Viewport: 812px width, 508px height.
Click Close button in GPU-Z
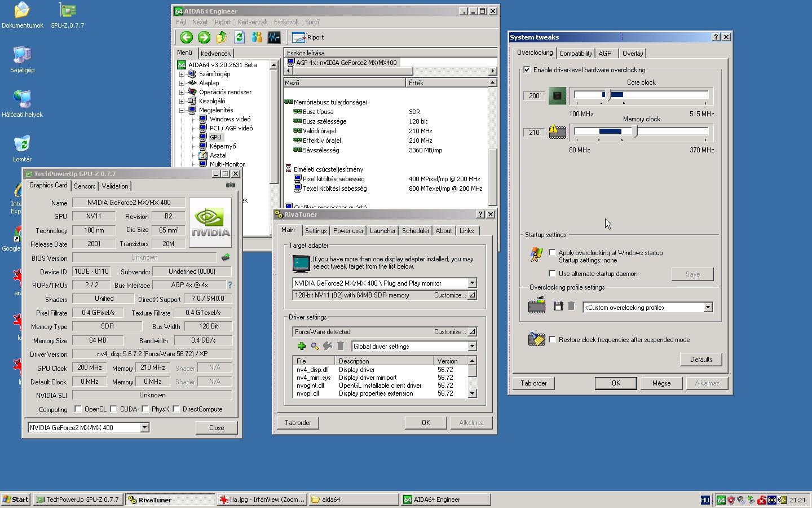[x=217, y=428]
